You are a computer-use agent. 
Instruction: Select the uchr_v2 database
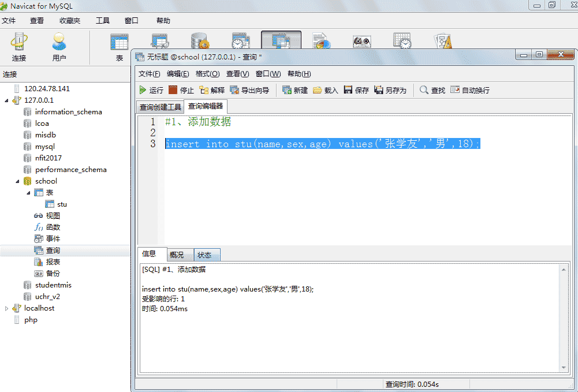pos(47,297)
